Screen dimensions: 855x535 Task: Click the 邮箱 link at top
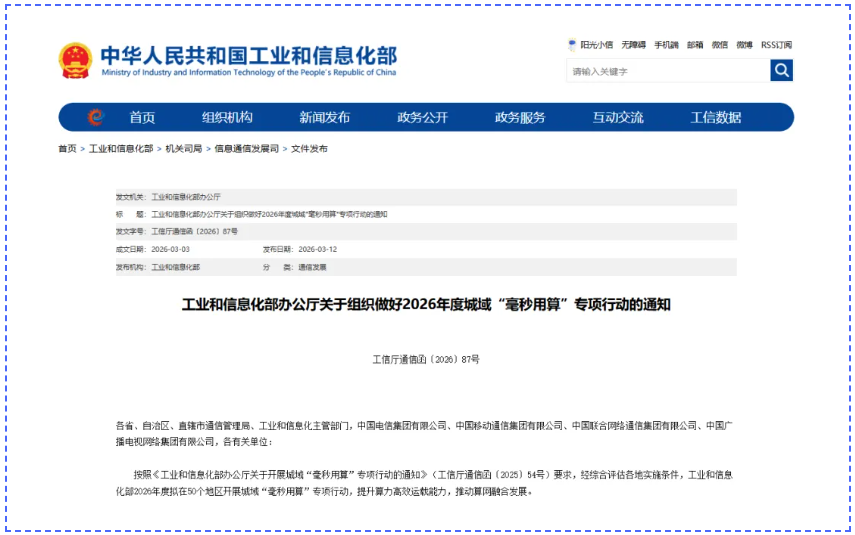tap(695, 45)
